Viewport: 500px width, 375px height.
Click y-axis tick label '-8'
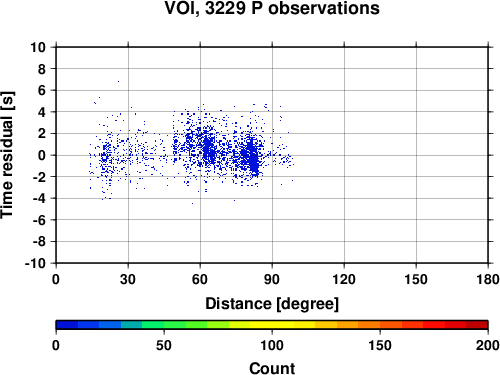coord(39,242)
